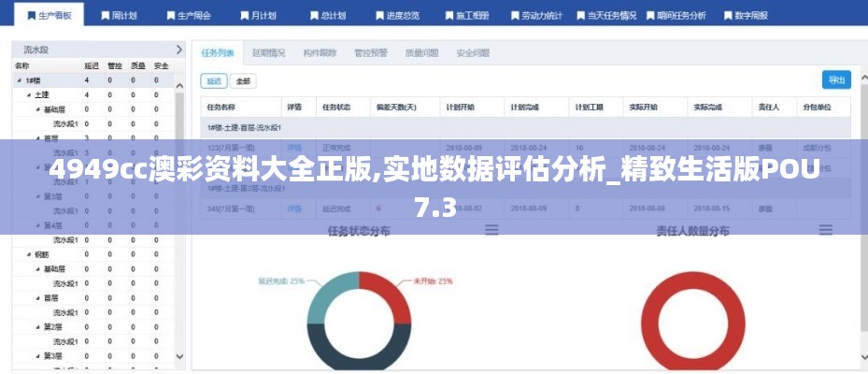Open the 构件跟踪 sub-tab
The height and width of the screenshot is (374, 868).
(x=320, y=53)
